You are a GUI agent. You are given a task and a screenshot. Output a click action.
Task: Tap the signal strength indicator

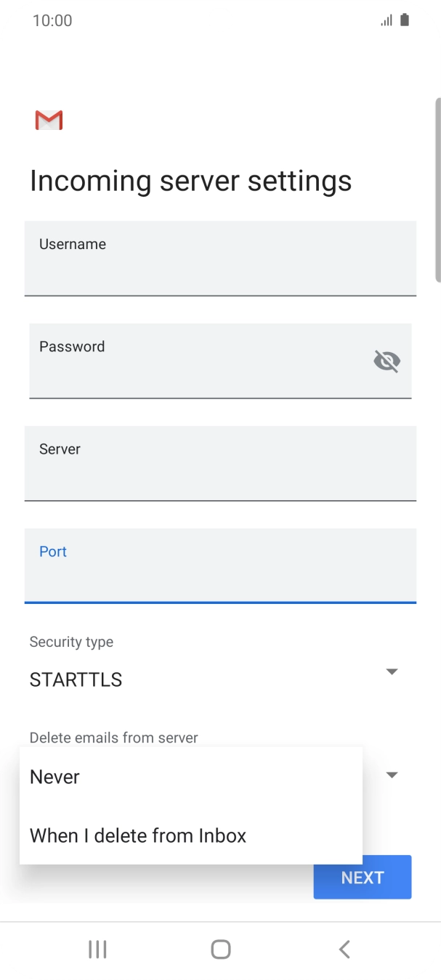click(386, 20)
